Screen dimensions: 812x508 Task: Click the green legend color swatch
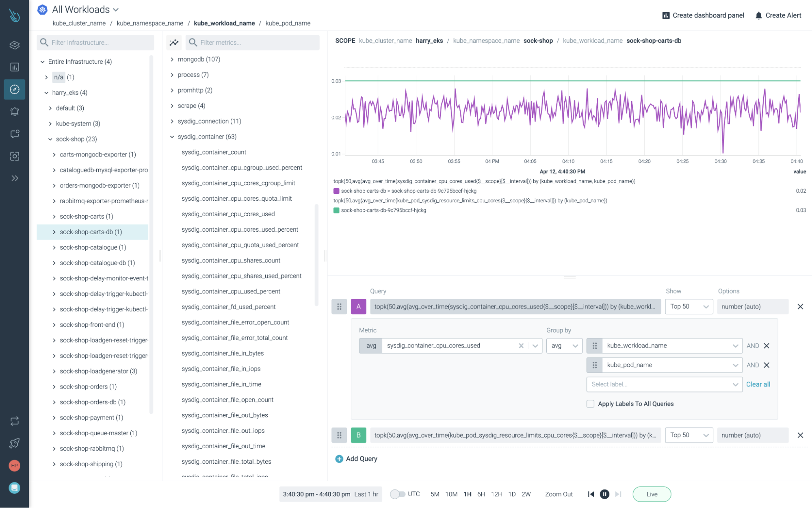coord(336,210)
